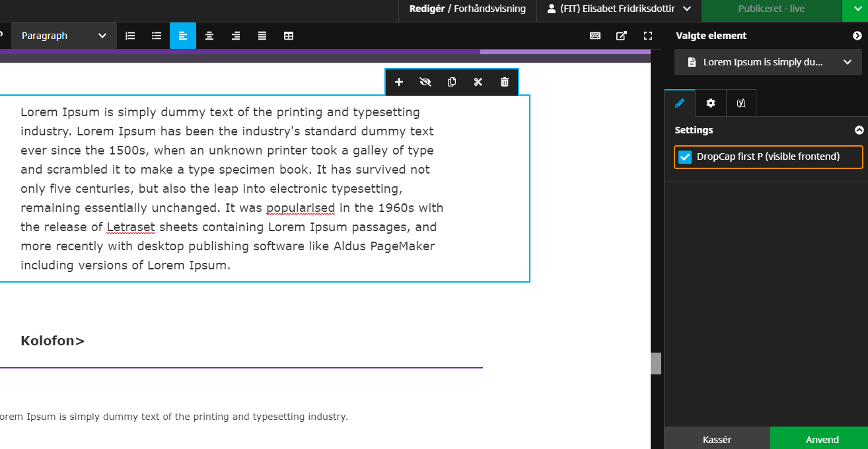This screenshot has width=868, height=449.
Task: Collapse the Settings section
Action: (859, 130)
